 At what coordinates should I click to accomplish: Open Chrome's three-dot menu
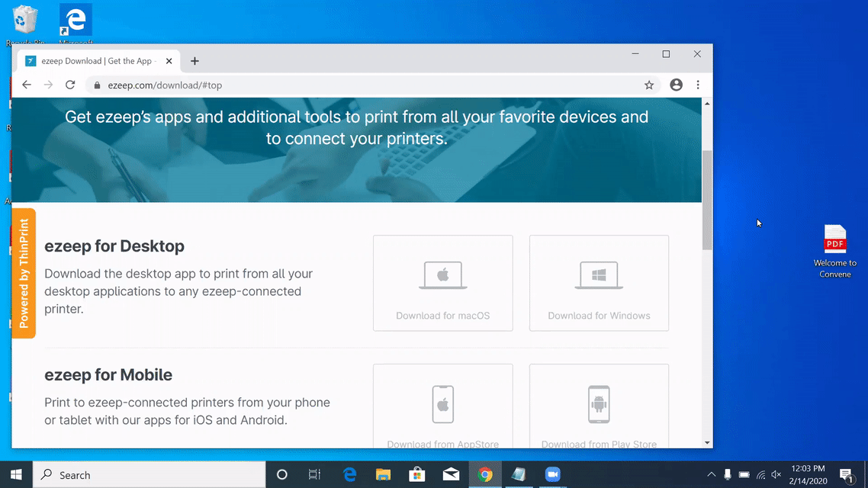point(697,85)
